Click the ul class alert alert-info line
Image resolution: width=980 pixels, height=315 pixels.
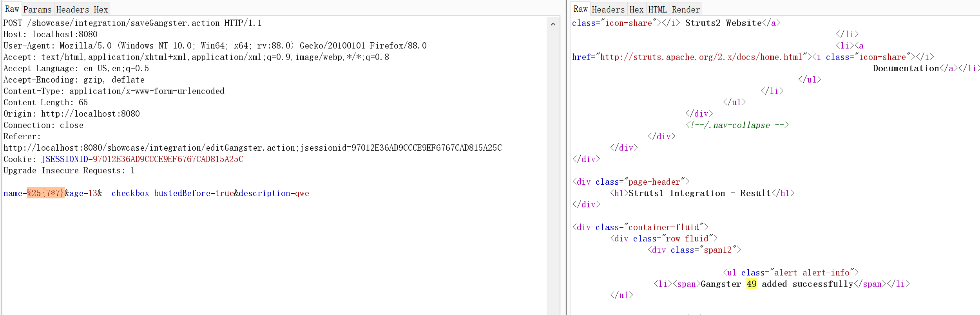(x=791, y=273)
